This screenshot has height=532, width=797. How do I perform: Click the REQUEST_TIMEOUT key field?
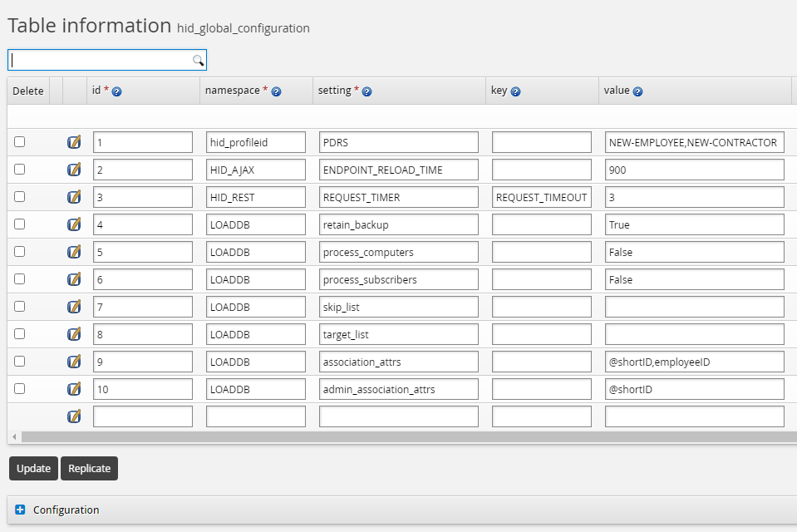pos(541,197)
